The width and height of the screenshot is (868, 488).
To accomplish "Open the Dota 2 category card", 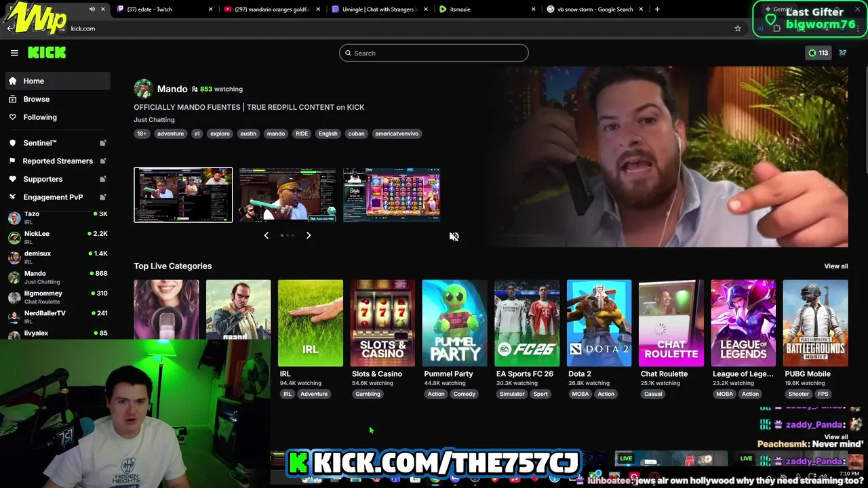I will point(599,323).
